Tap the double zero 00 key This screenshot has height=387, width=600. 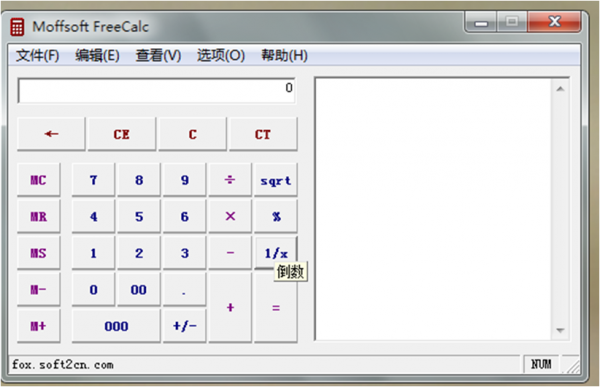pos(139,289)
